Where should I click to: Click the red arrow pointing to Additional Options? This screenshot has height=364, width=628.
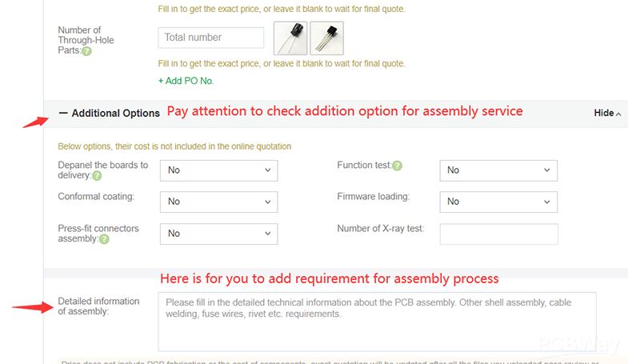pos(34,122)
